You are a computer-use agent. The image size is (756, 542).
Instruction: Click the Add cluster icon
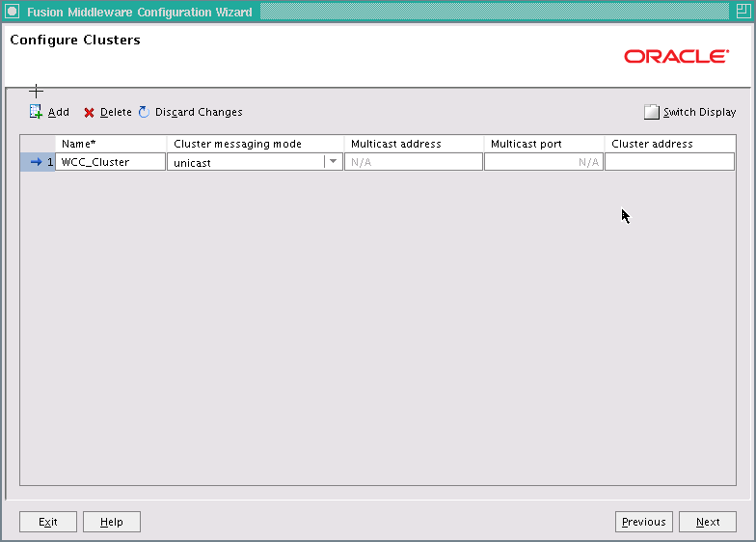click(x=36, y=112)
